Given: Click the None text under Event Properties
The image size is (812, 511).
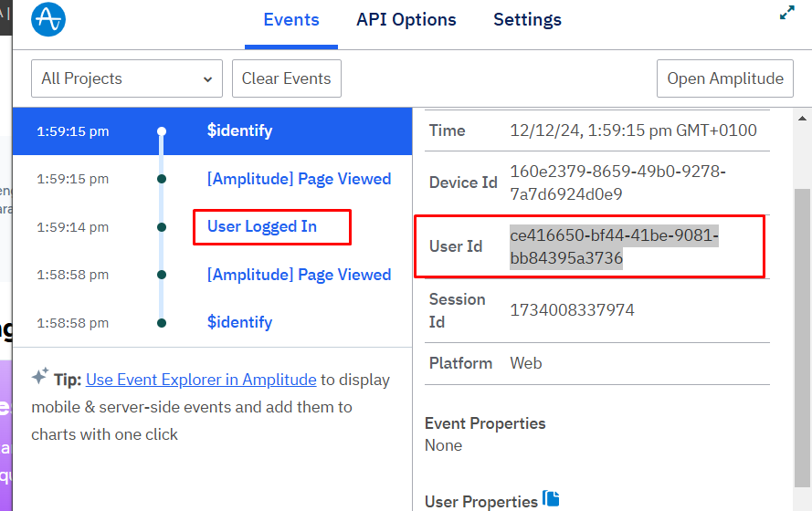Looking at the screenshot, I should click(443, 445).
